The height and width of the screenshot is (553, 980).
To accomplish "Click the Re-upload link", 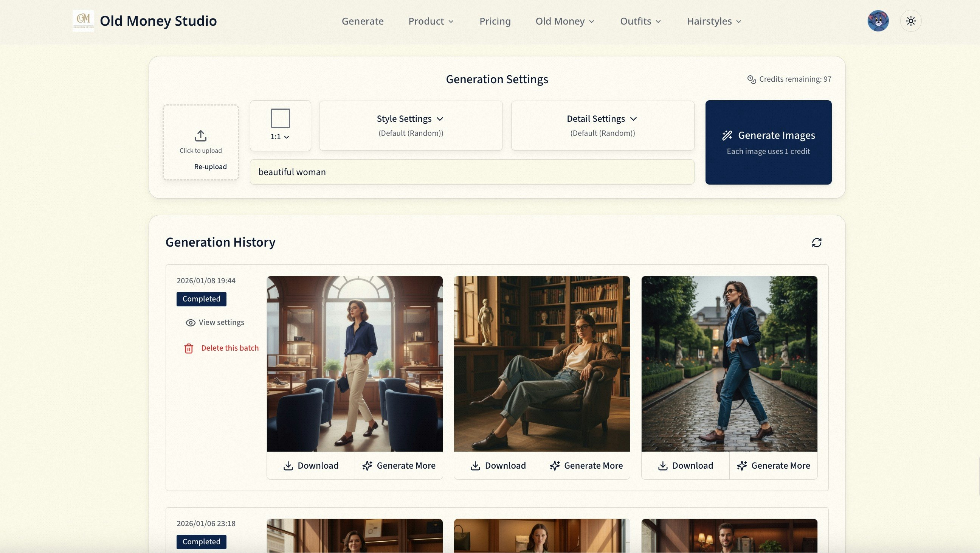I will point(210,166).
